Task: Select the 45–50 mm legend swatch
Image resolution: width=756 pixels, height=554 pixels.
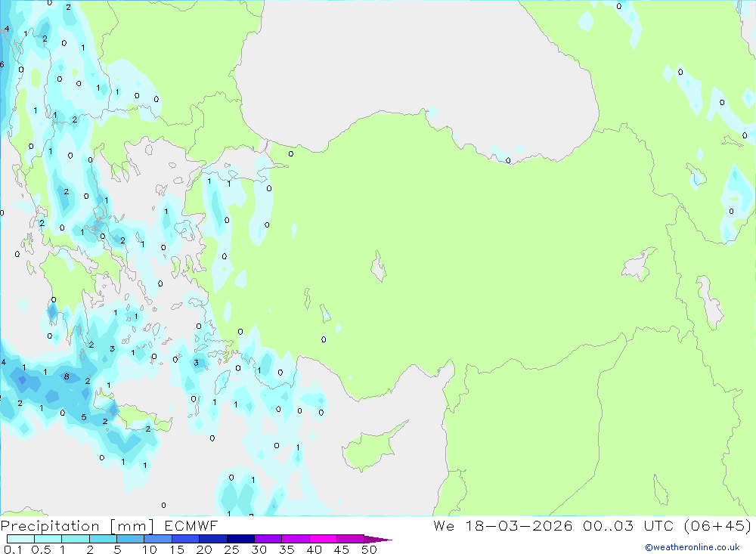Action: [x=351, y=539]
